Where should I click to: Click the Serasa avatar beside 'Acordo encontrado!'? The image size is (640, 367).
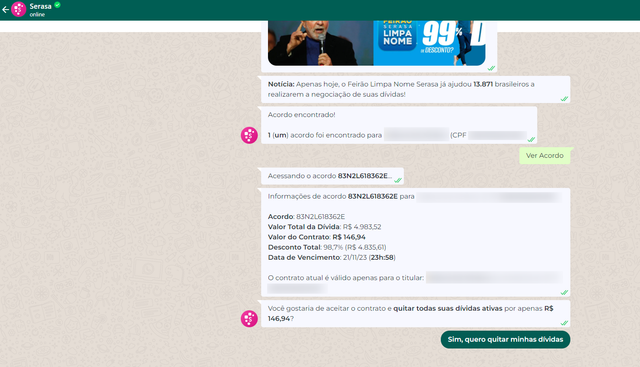click(x=249, y=135)
